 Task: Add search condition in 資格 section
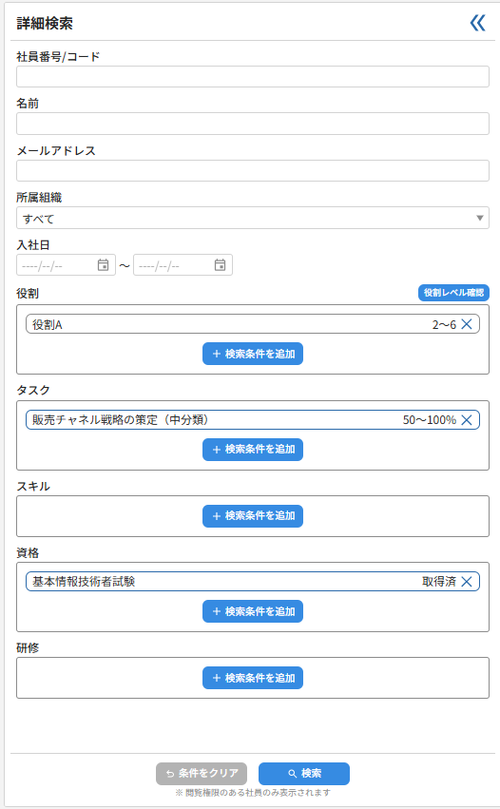253,611
